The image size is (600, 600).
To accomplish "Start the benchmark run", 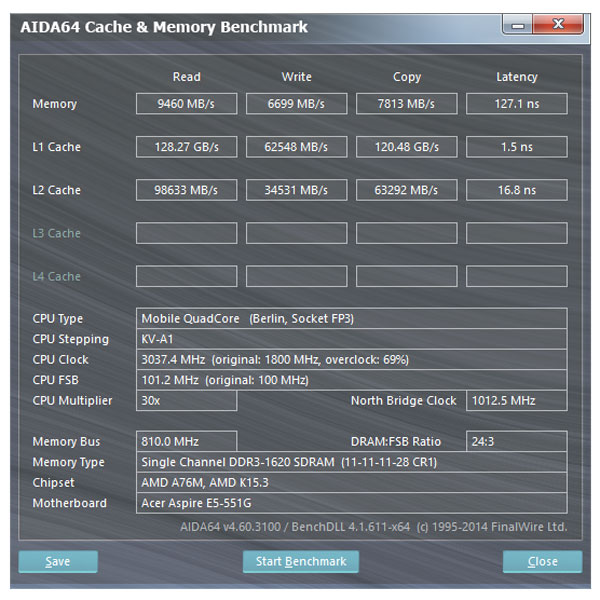I will pos(301,561).
